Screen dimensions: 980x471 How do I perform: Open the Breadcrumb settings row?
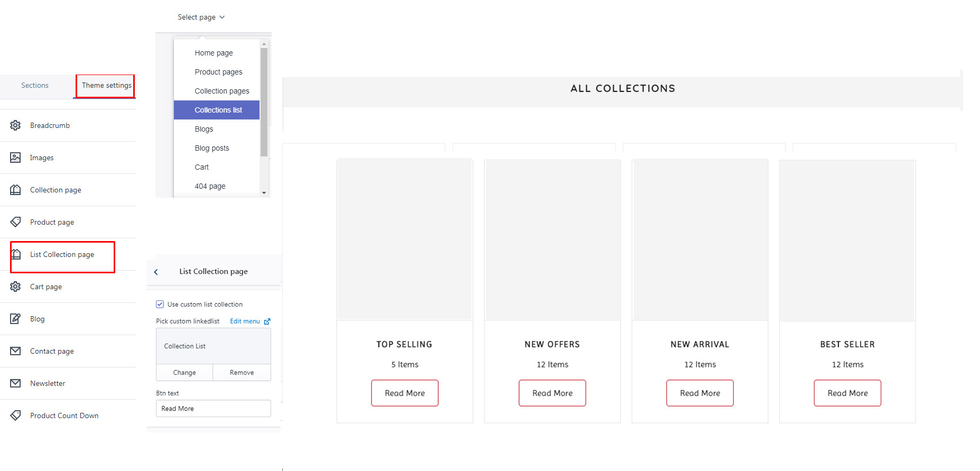coord(68,125)
